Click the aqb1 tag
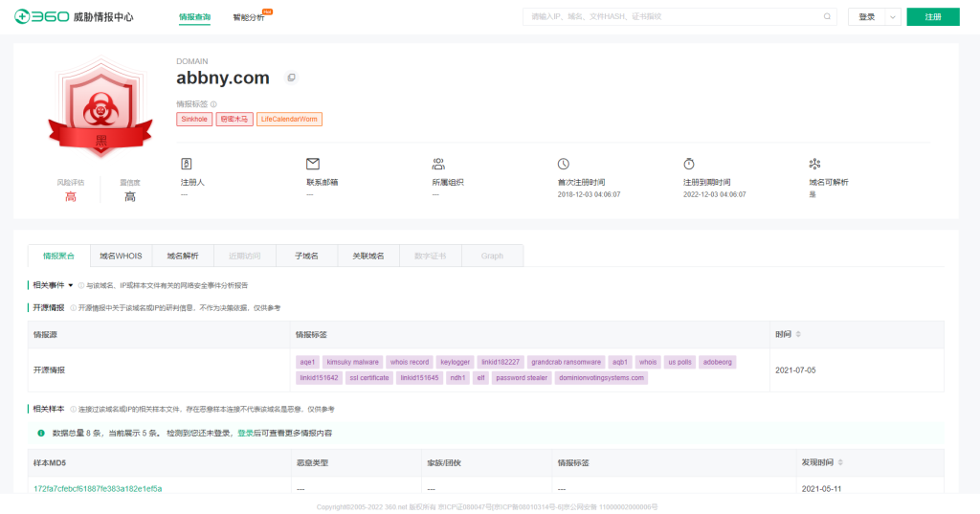The width and height of the screenshot is (980, 514). (619, 362)
